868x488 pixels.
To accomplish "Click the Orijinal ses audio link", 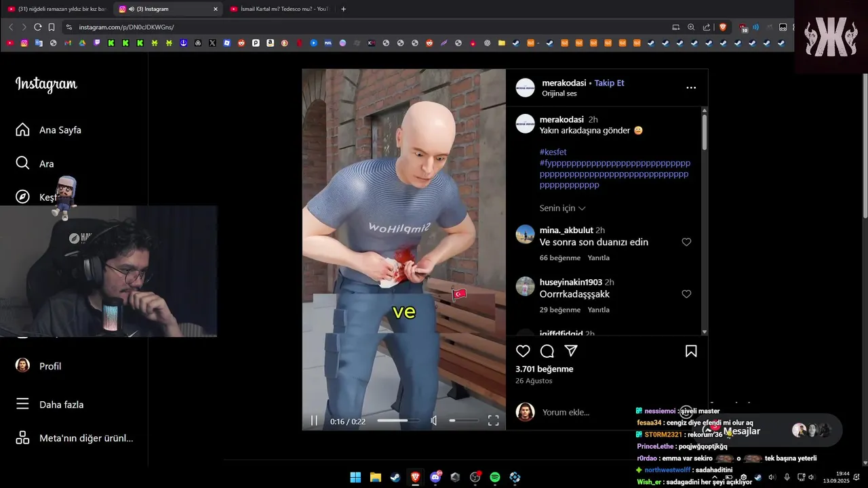I will click(559, 94).
